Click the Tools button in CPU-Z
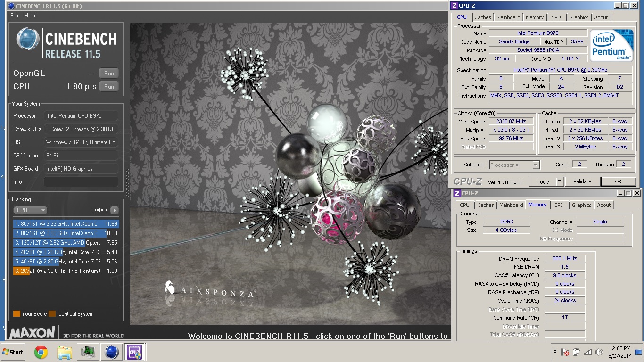Image resolution: width=644 pixels, height=362 pixels. click(x=542, y=181)
